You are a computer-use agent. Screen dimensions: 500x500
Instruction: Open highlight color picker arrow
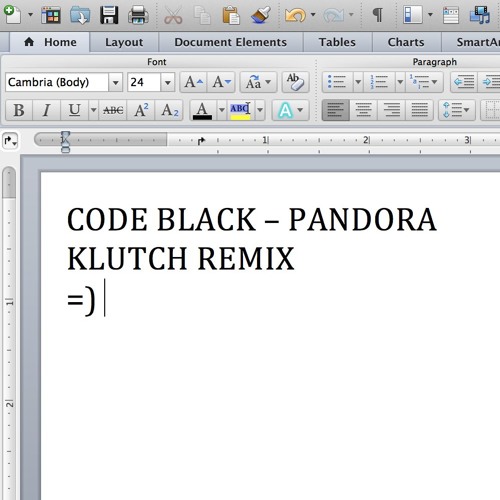click(260, 110)
